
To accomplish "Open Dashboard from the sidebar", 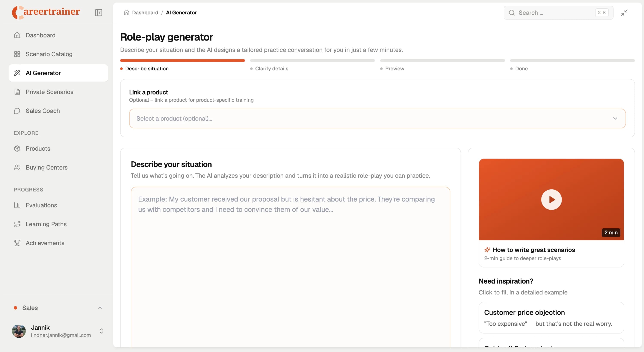I will coord(58,35).
